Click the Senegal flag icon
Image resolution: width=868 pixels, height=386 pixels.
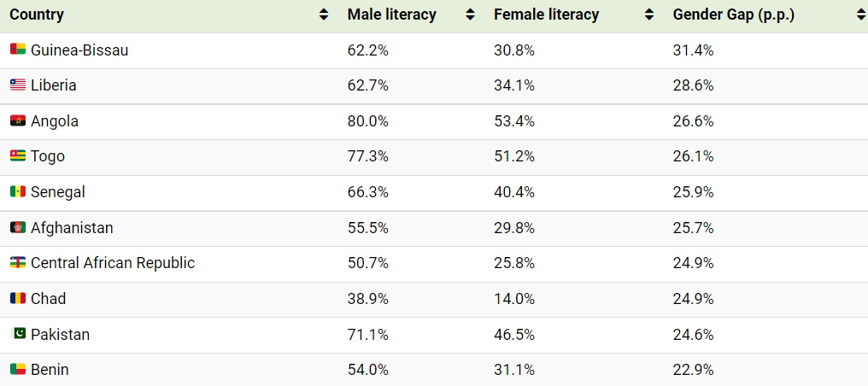click(18, 192)
